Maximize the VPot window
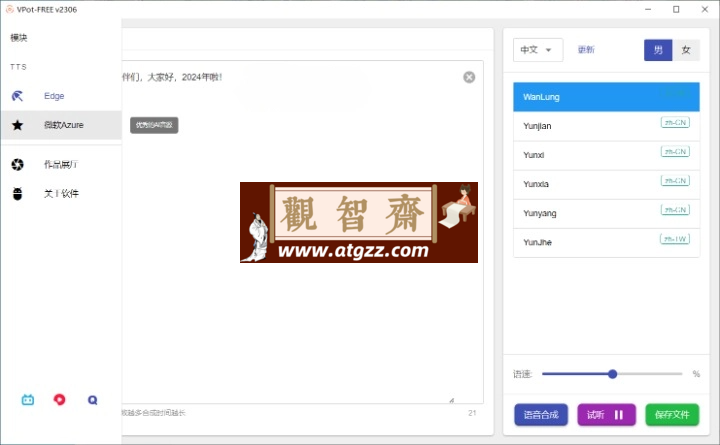Image resolution: width=720 pixels, height=445 pixels. pyautogui.click(x=676, y=9)
